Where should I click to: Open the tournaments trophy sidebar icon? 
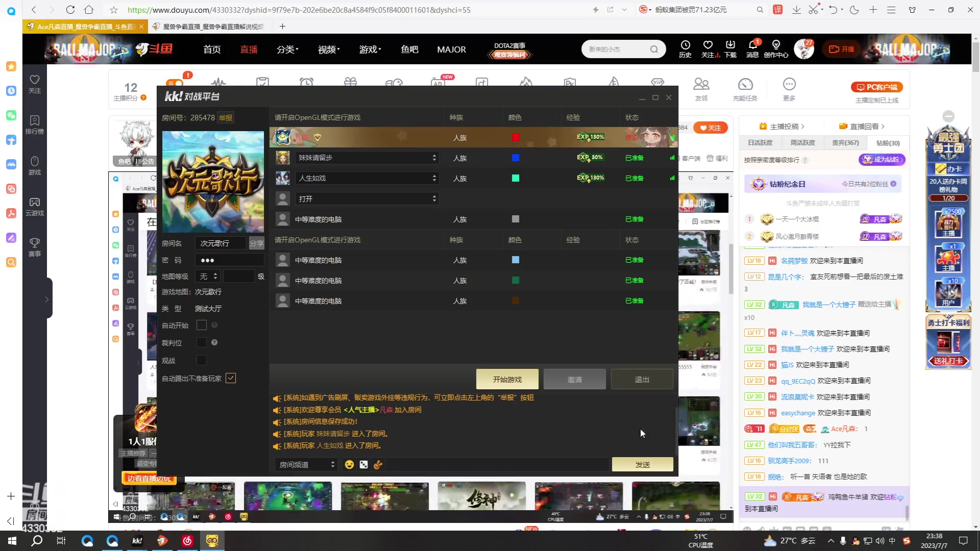coord(35,247)
